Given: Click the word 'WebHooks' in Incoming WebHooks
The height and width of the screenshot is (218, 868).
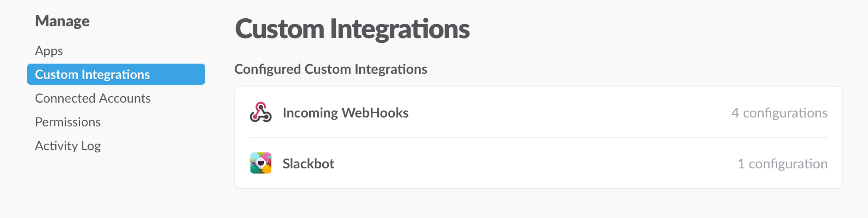Looking at the screenshot, I should pos(375,113).
